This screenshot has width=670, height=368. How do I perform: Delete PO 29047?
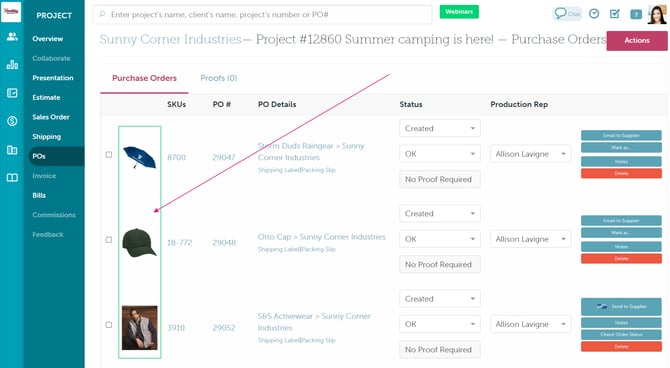click(621, 173)
